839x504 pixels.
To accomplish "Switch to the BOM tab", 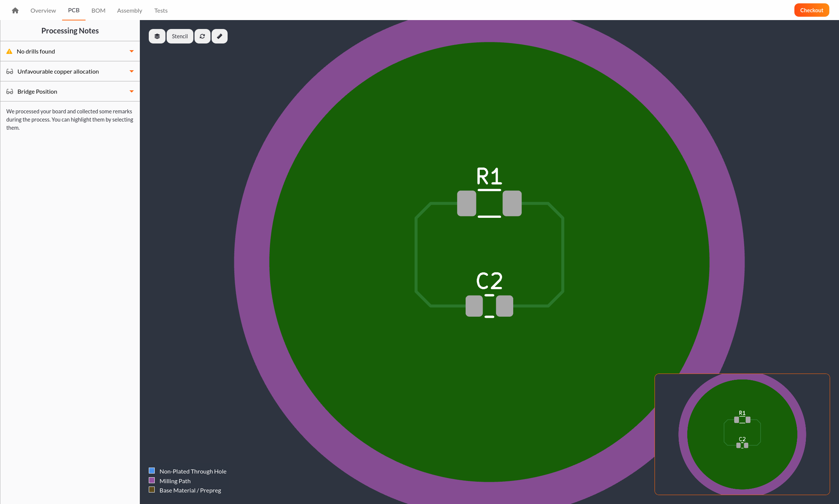I will (x=99, y=10).
